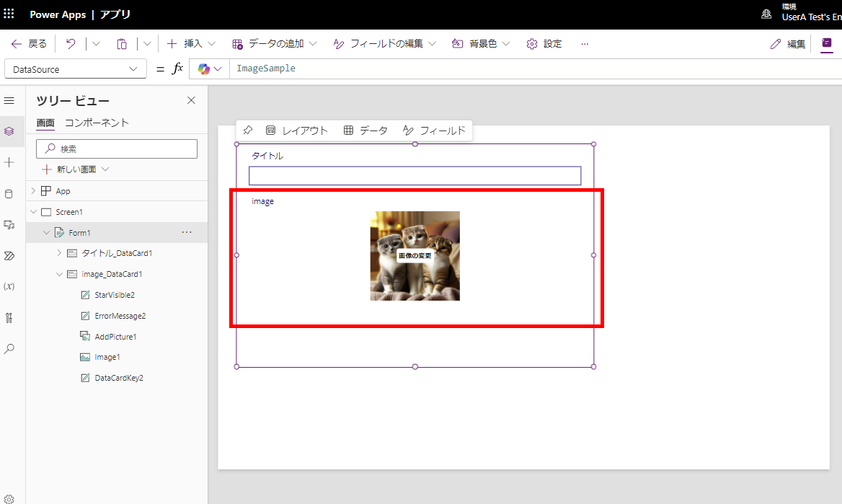Select the Insert plus icon in left rail
842x504 pixels.
[10, 162]
